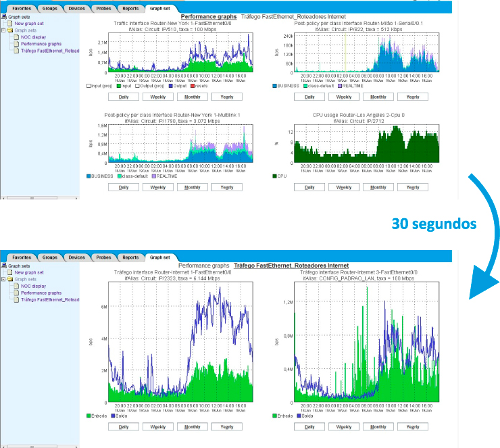500x448 pixels.
Task: Click Performance graphs page icon, upper tree
Action: coord(17,44)
